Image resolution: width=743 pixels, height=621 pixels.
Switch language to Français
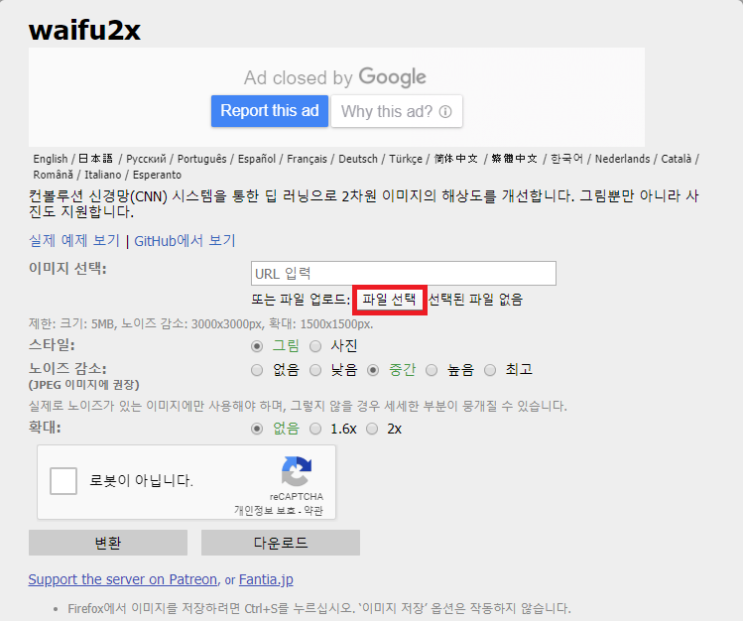click(307, 159)
